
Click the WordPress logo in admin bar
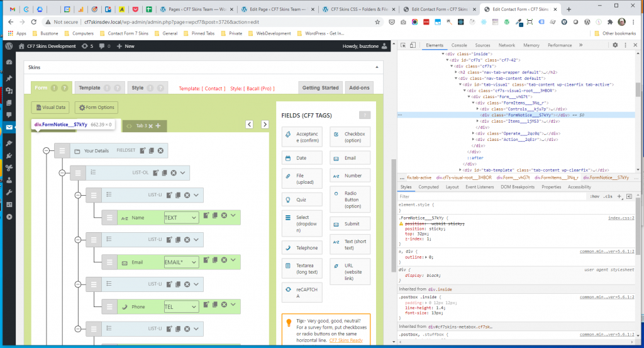[x=9, y=46]
